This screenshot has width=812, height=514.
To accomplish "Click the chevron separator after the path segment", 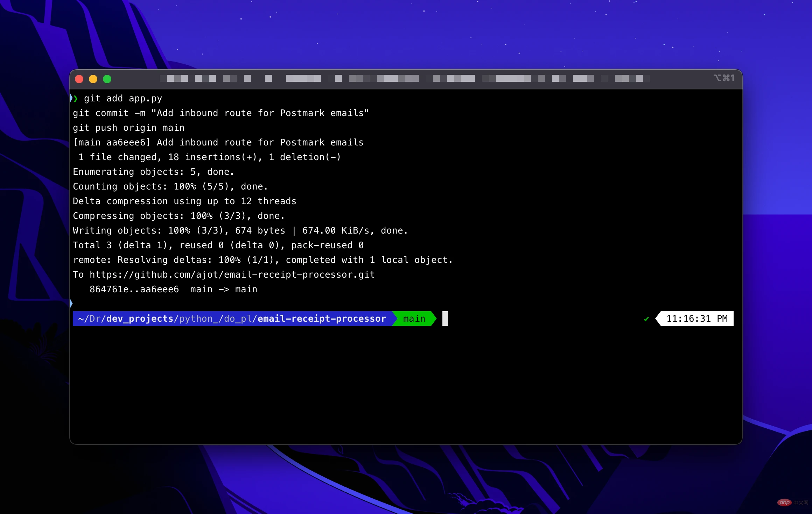I will click(x=396, y=319).
